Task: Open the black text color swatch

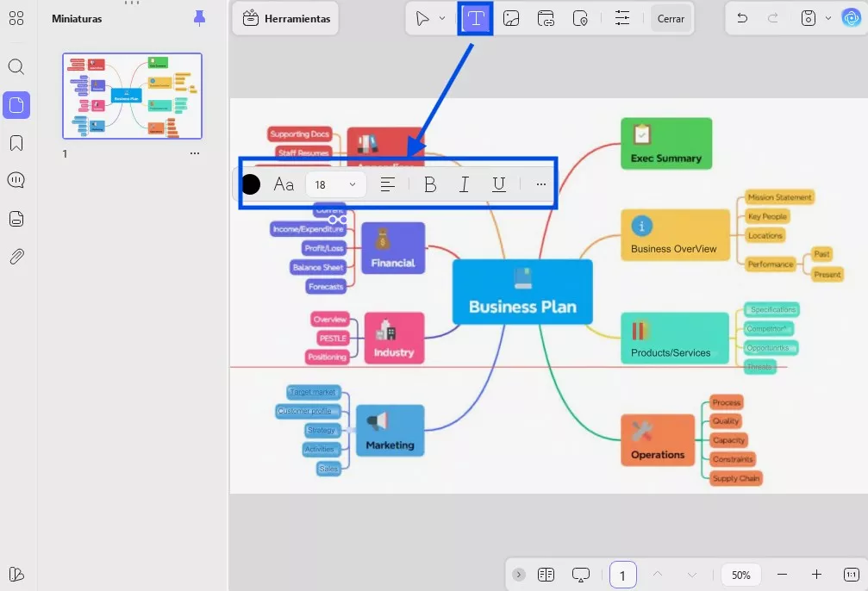Action: click(250, 184)
